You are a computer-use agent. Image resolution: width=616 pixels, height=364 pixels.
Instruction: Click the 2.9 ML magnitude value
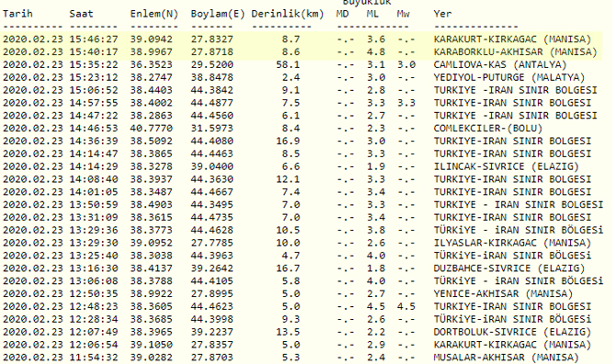tap(376, 345)
